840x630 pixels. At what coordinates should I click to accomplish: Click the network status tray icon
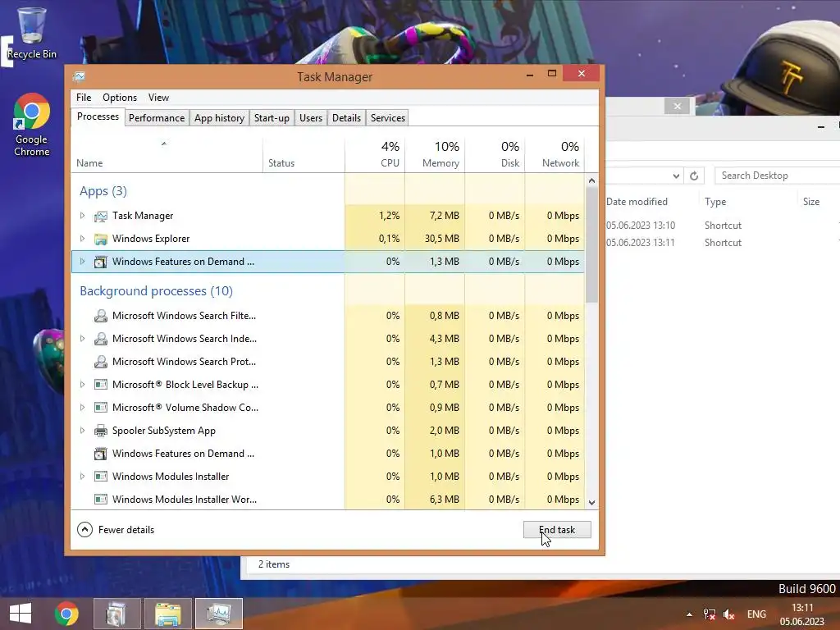click(x=710, y=614)
